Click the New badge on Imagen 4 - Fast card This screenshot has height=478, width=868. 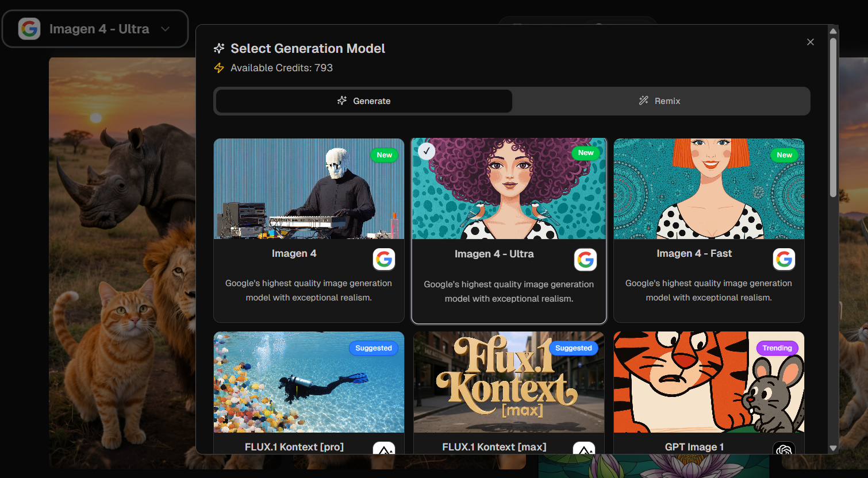coord(785,155)
